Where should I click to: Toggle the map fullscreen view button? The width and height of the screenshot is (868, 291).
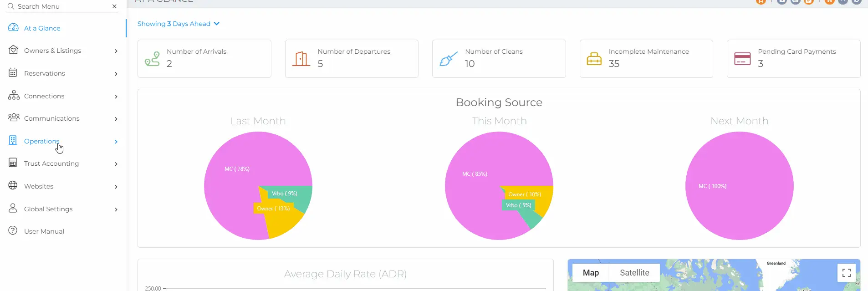click(x=846, y=273)
